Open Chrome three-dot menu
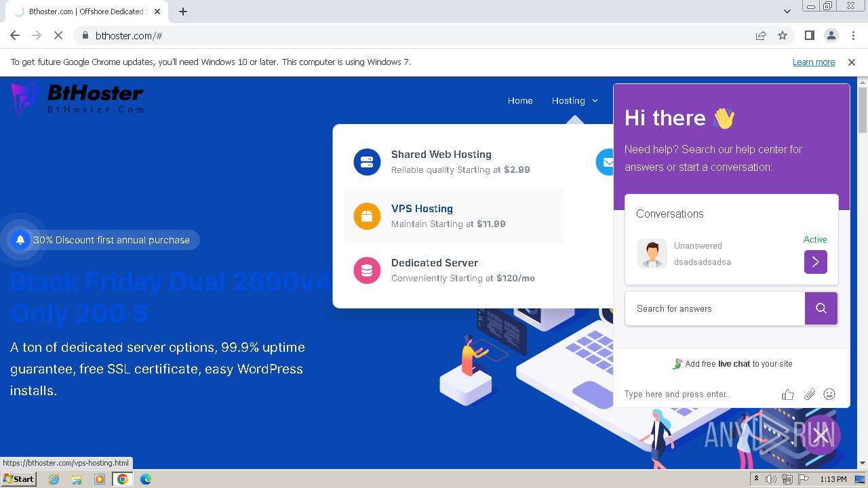This screenshot has width=868, height=488. click(852, 35)
